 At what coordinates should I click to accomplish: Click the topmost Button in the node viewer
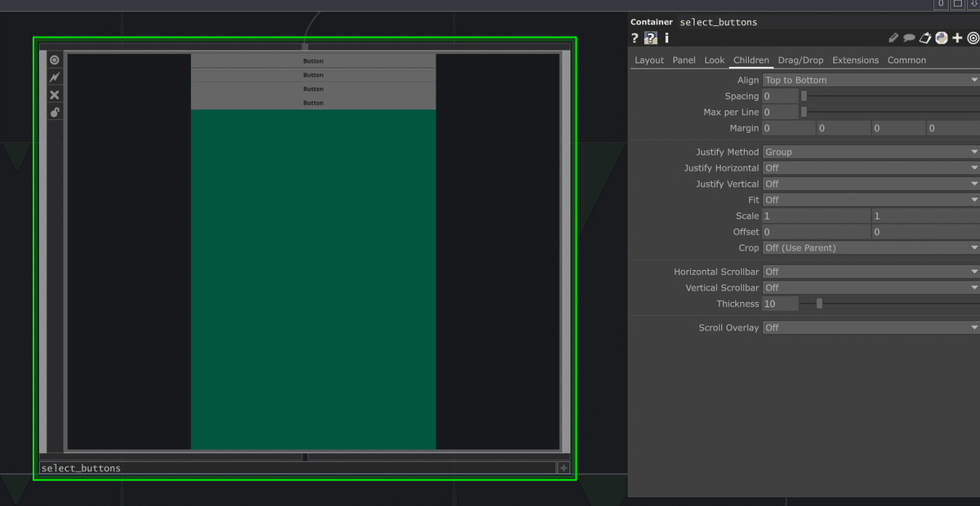pos(314,61)
